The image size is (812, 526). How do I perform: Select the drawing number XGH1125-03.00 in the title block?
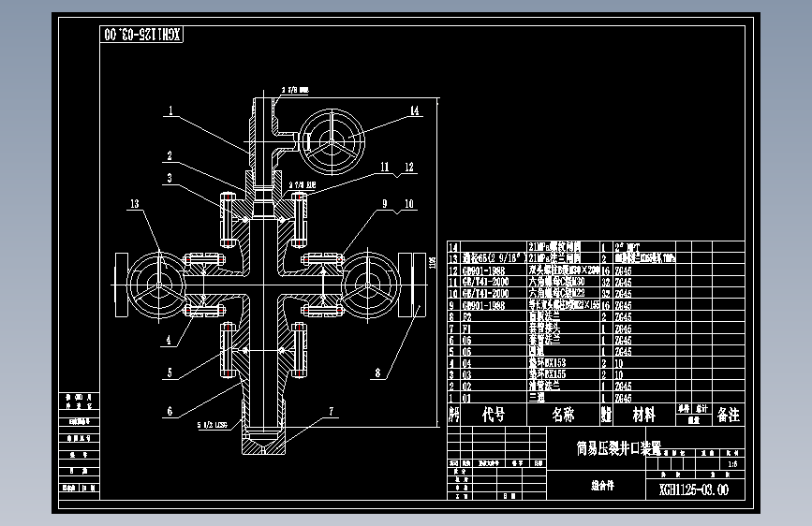click(693, 489)
